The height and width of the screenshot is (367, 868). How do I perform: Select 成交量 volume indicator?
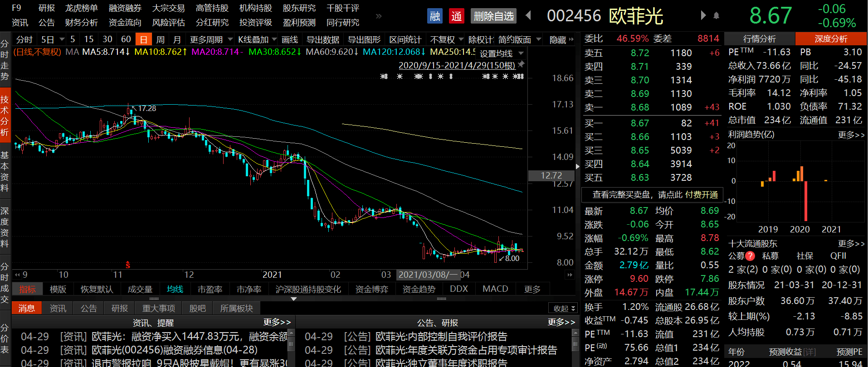click(140, 289)
